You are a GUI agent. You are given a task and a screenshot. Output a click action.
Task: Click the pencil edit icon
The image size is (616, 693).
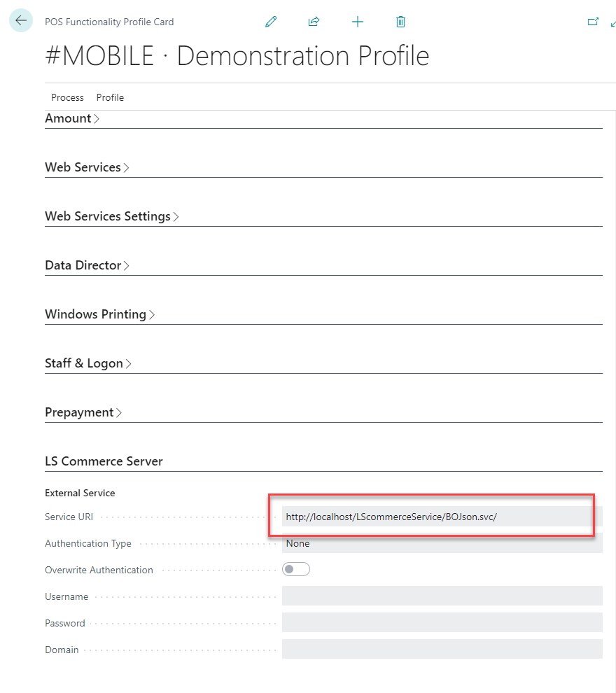tap(271, 22)
